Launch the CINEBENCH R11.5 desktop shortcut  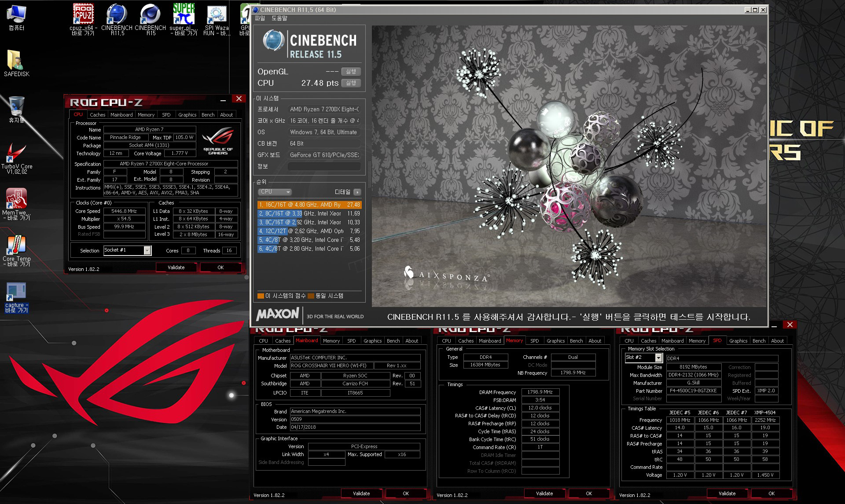pyautogui.click(x=117, y=19)
